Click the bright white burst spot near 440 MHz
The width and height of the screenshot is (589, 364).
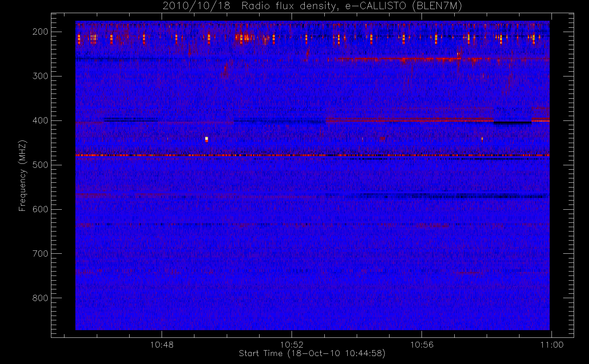click(206, 139)
